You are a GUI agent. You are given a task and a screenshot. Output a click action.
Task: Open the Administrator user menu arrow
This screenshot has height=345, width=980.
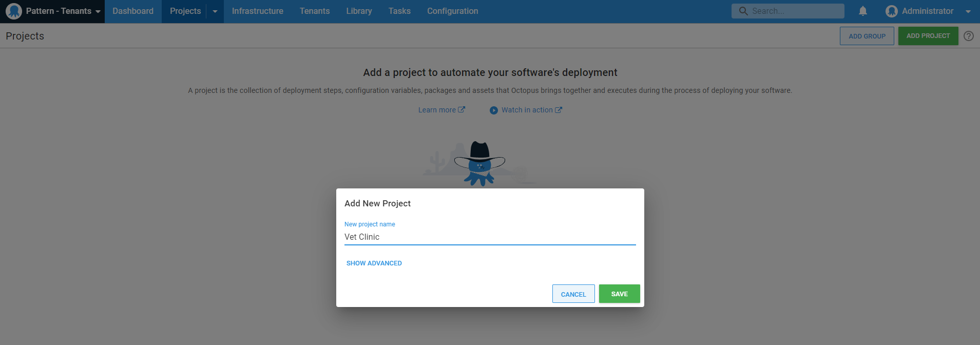pos(968,12)
